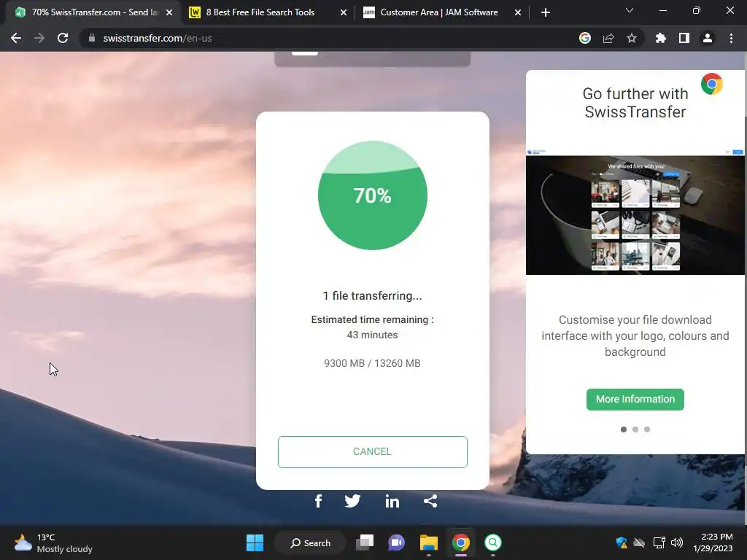Open Chrome three-dot menu
747x560 pixels.
(x=731, y=38)
